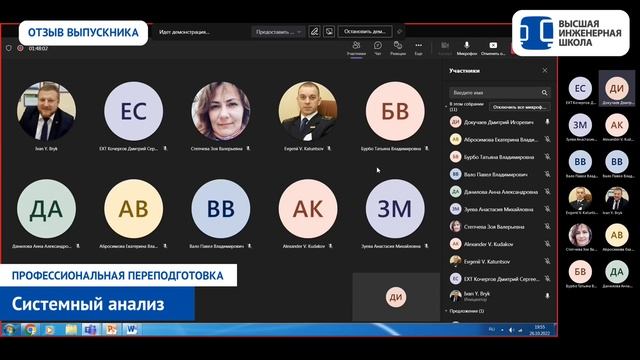Select Степчева Зоя Валерьевна in participant list
The height and width of the screenshot is (360, 640).
coord(499,226)
